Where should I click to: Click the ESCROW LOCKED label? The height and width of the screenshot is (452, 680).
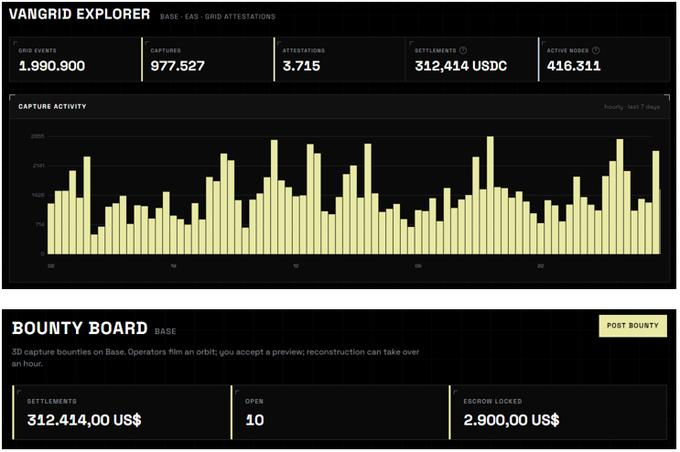(493, 402)
